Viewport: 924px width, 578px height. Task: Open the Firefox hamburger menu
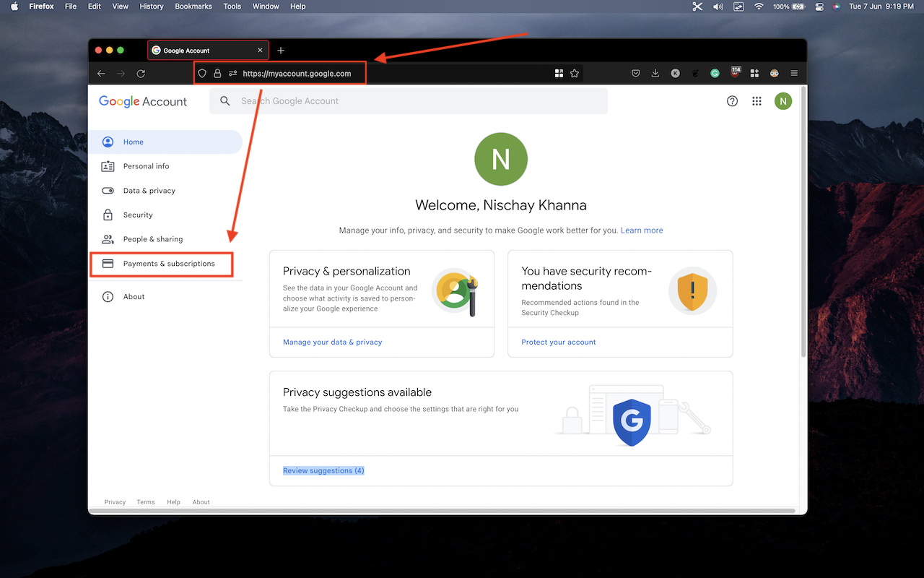pos(794,73)
